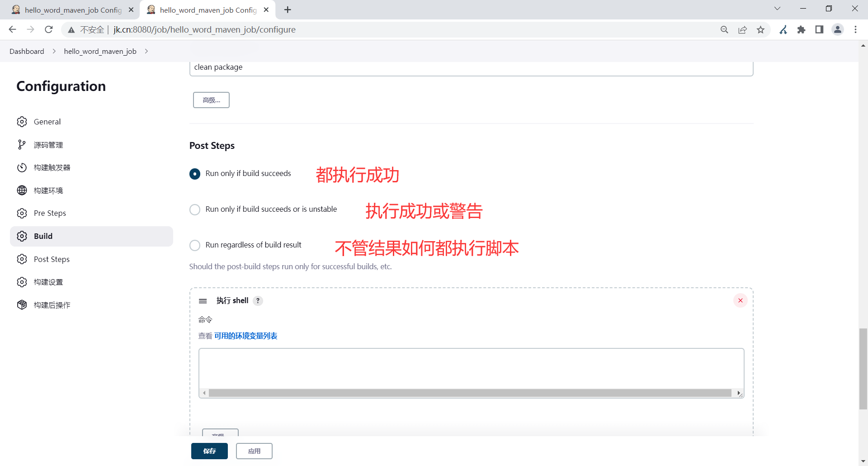Image resolution: width=868 pixels, height=466 pixels.
Task: Click the General gear icon in sidebar
Action: coord(22,122)
